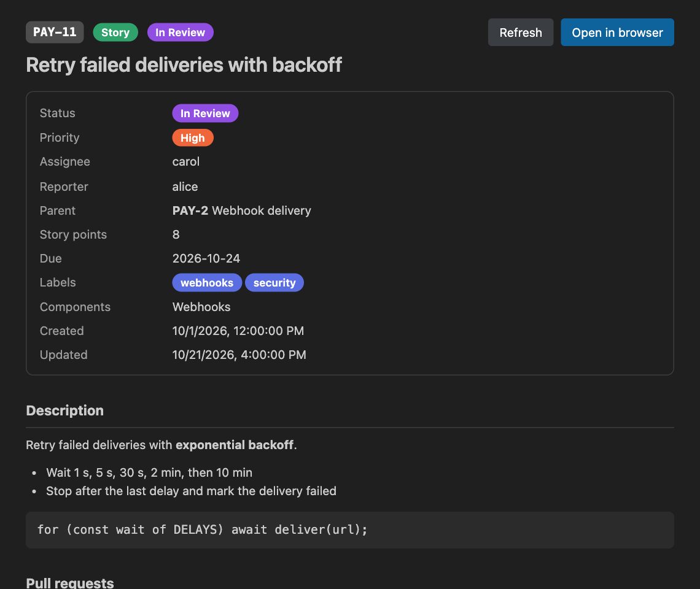Click the Parent field label
The width and height of the screenshot is (700, 589).
point(58,210)
